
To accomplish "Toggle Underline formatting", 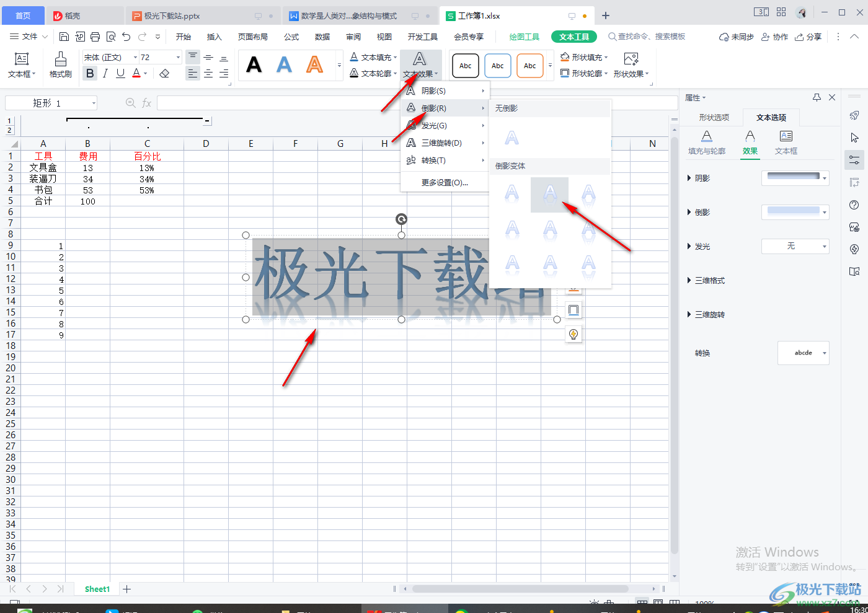I will (x=120, y=73).
